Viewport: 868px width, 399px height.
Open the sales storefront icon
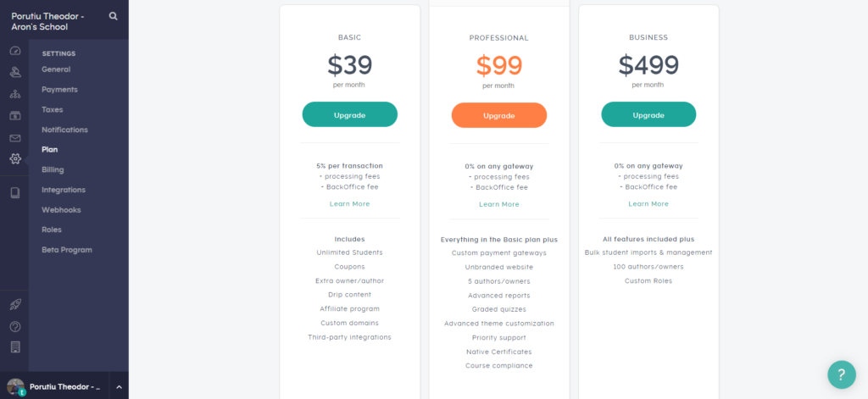(x=15, y=116)
